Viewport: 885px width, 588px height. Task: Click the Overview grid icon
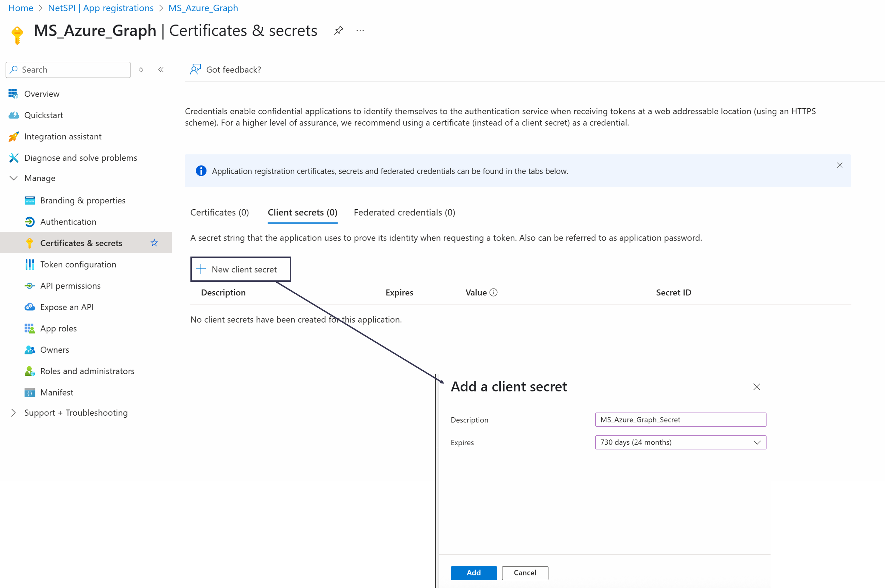tap(13, 94)
